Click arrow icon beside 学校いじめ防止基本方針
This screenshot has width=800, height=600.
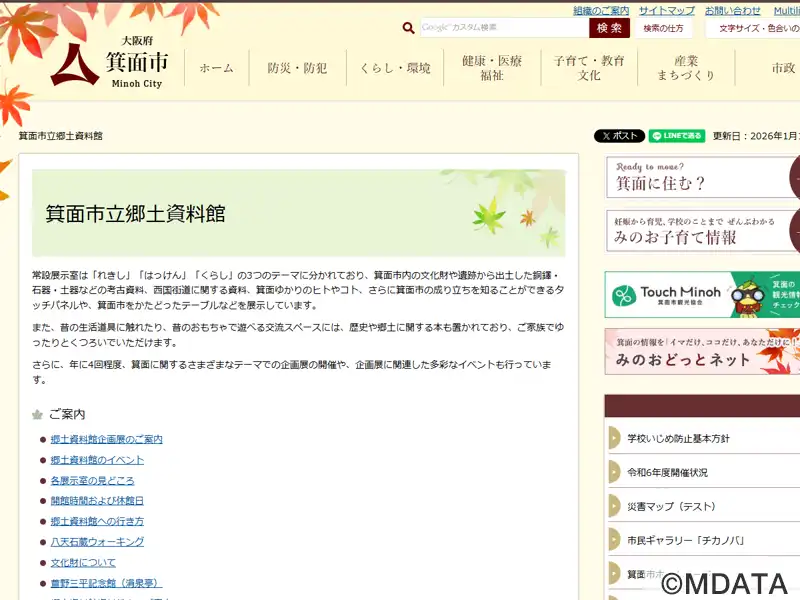click(x=614, y=439)
